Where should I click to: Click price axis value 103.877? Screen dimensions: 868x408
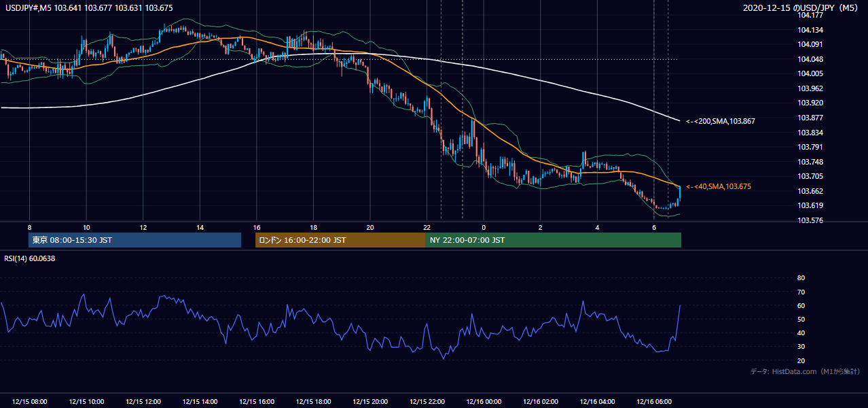coord(810,118)
